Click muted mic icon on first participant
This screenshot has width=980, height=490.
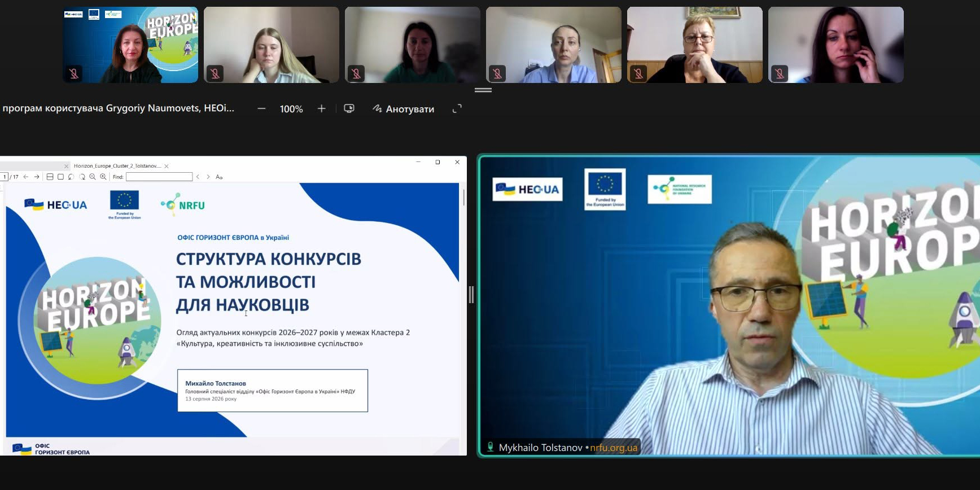[73, 73]
